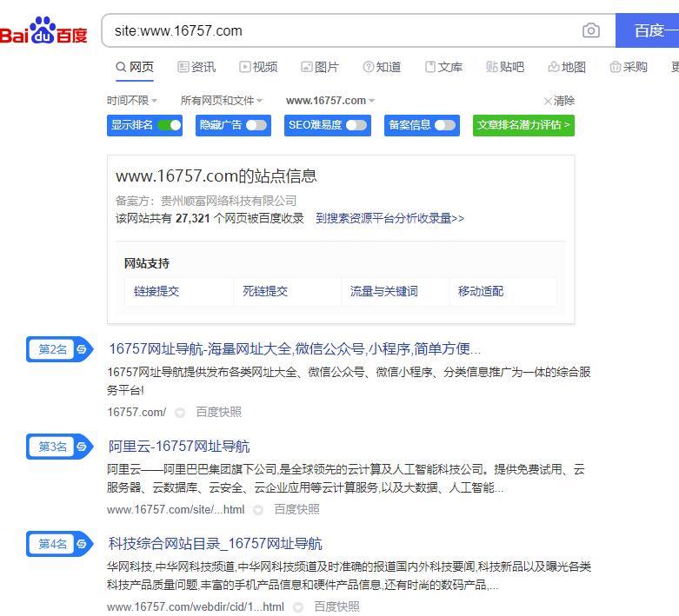Click the www.16757.com/webdir/cid/1...html URL

pos(196,607)
